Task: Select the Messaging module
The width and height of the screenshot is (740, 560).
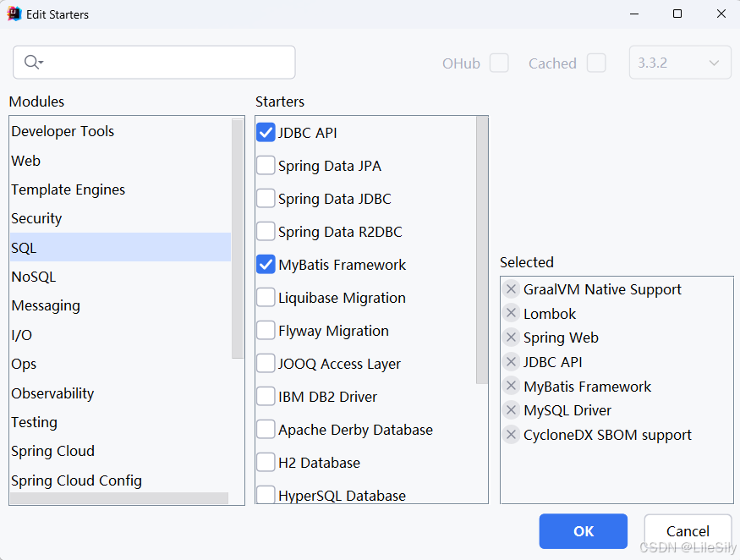Action: click(x=120, y=305)
